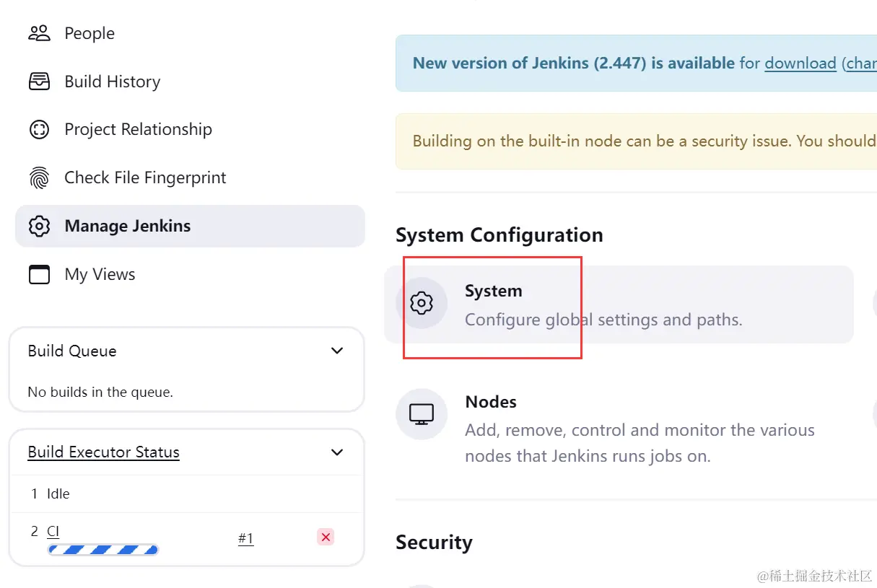Click the Manage Jenkins gear icon
The width and height of the screenshot is (877, 588).
[x=39, y=227]
